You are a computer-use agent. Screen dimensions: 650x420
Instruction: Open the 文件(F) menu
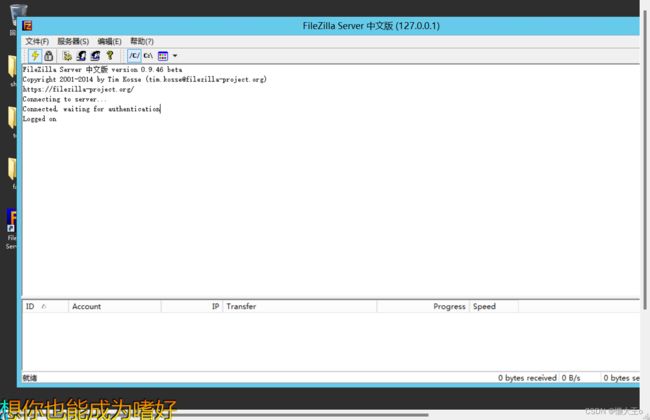[x=37, y=41]
